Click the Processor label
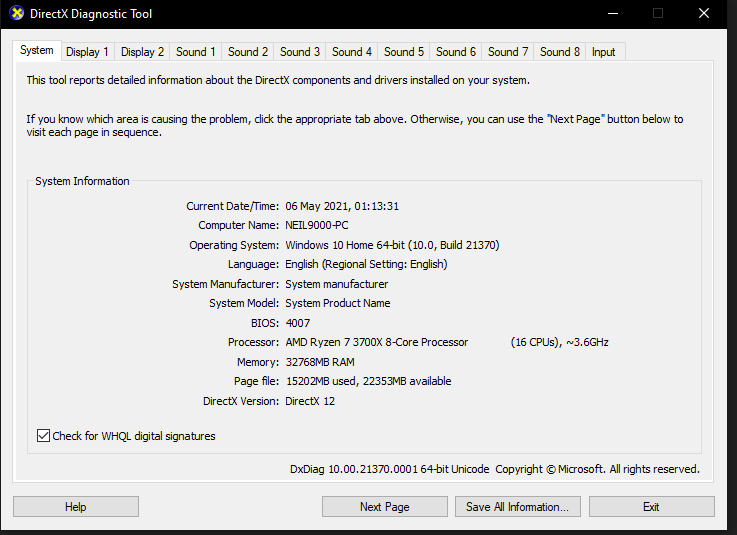Viewport: 737px width, 535px height. (x=253, y=342)
